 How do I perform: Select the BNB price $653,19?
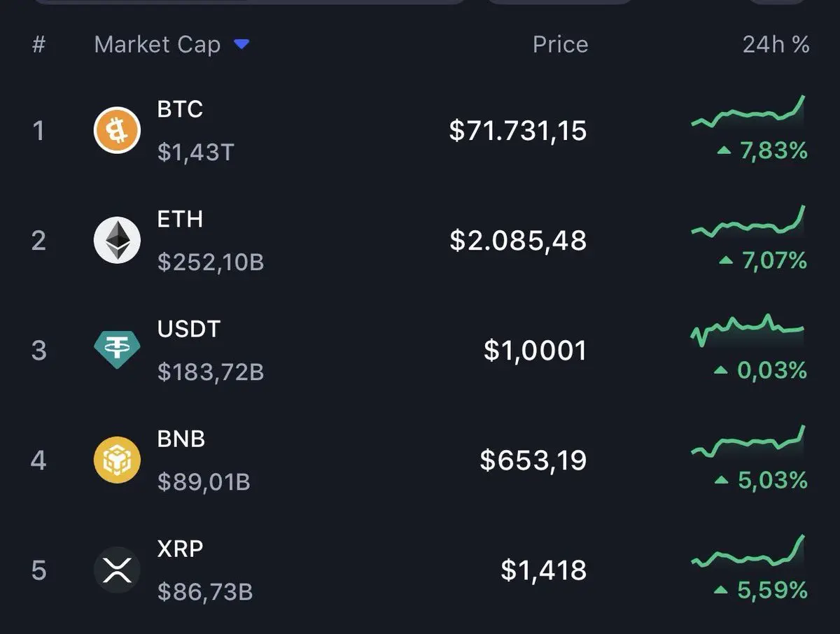click(x=533, y=460)
